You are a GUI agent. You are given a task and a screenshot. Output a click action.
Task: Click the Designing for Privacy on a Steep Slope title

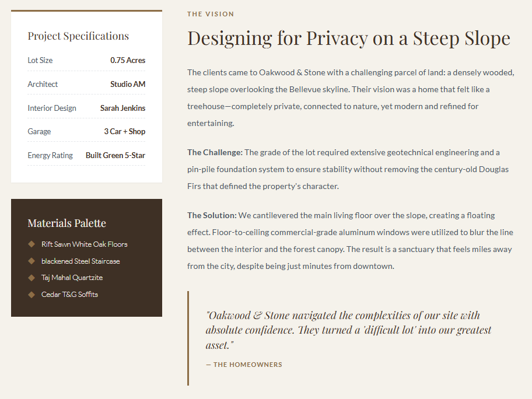point(349,38)
